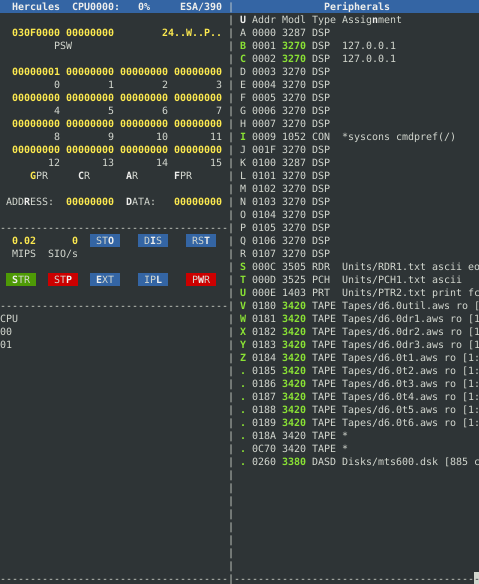Click the EXT external interrupt button

[x=105, y=279]
